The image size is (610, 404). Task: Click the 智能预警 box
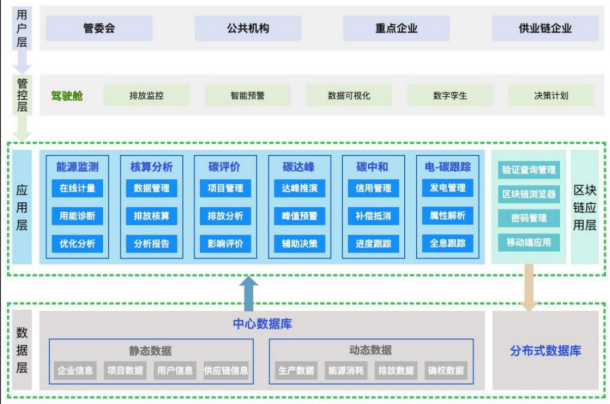pos(248,96)
